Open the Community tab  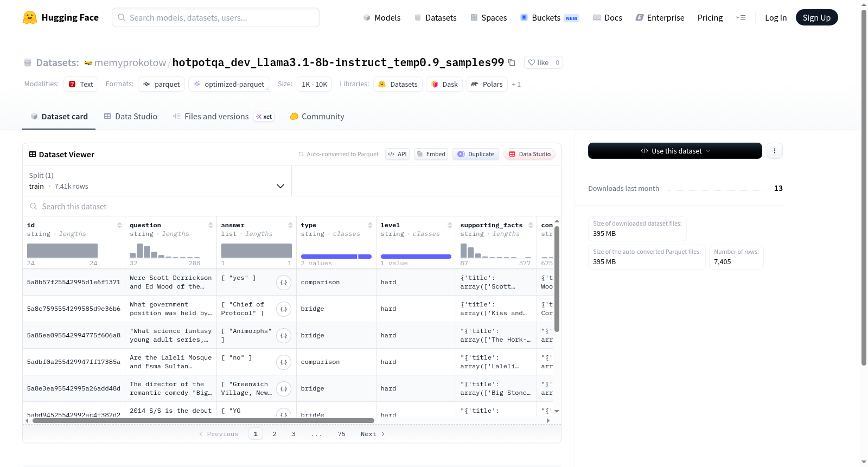317,117
